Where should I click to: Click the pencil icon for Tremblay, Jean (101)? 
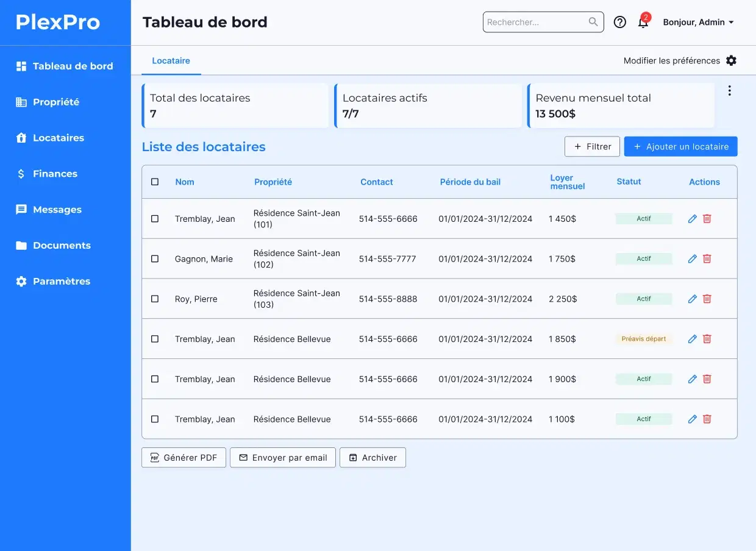[x=692, y=219]
